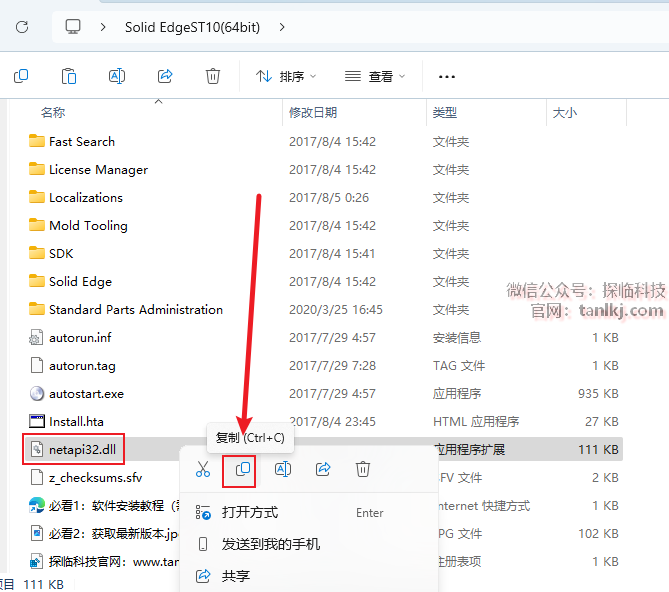Click the Share icon in context menu
The width and height of the screenshot is (669, 592).
(323, 469)
